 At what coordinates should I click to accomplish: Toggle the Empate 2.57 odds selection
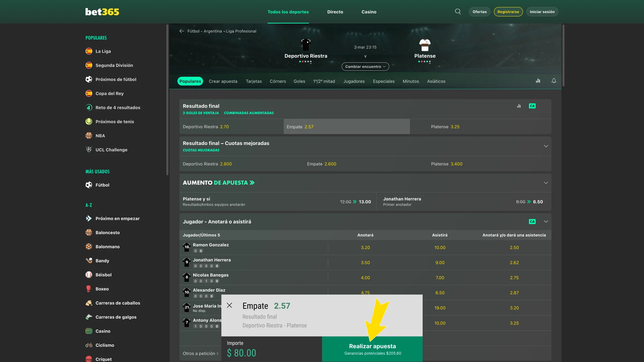point(346,127)
